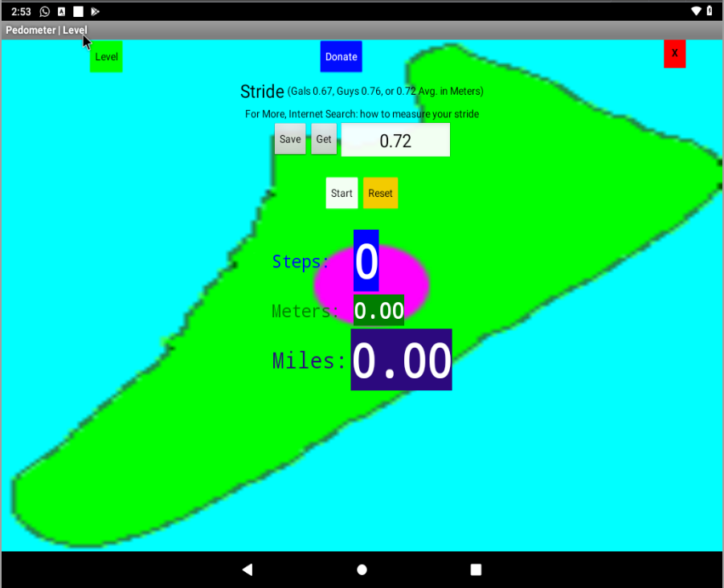Click the Miles: label

[309, 361]
